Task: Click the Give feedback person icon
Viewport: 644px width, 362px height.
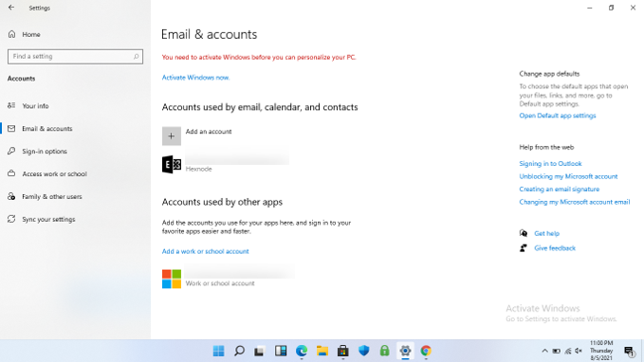Action: [524, 248]
